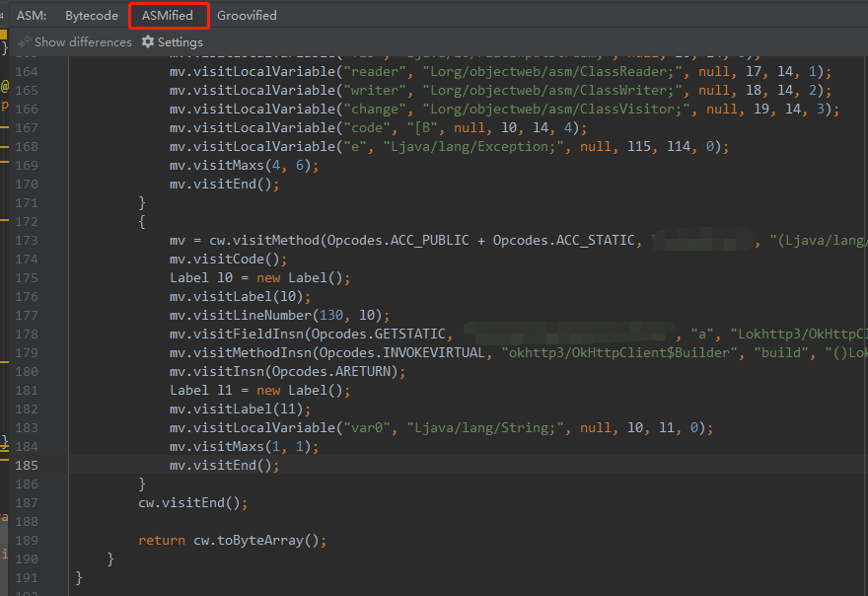Click 'Label l1 = new Label();' line
This screenshot has width=868, height=596.
point(259,391)
